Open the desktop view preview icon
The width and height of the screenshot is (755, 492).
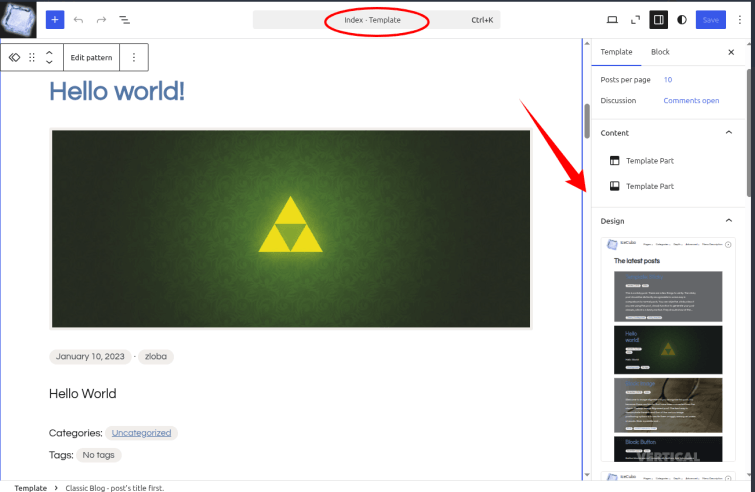point(612,20)
